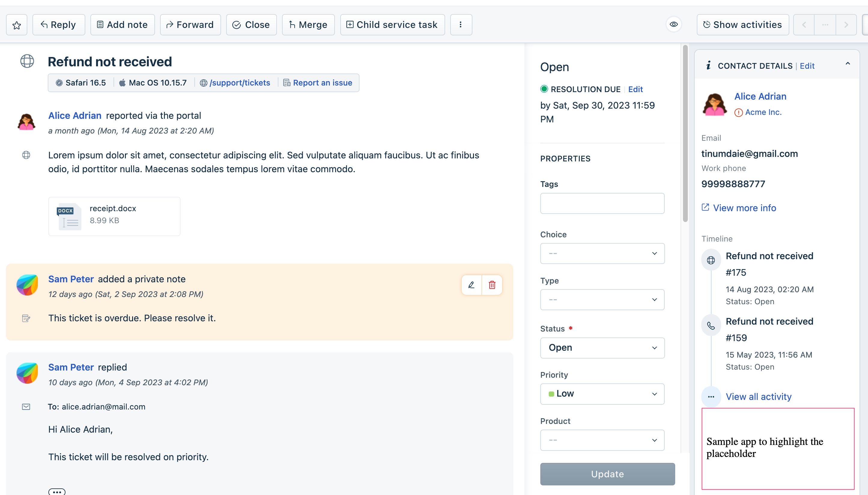Toggle the star/favorite icon on ticket

click(x=17, y=24)
